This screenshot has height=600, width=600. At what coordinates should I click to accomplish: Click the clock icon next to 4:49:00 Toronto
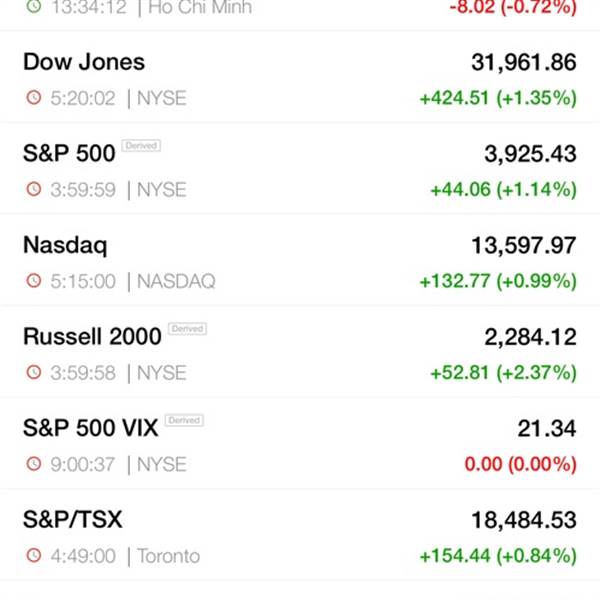point(34,555)
